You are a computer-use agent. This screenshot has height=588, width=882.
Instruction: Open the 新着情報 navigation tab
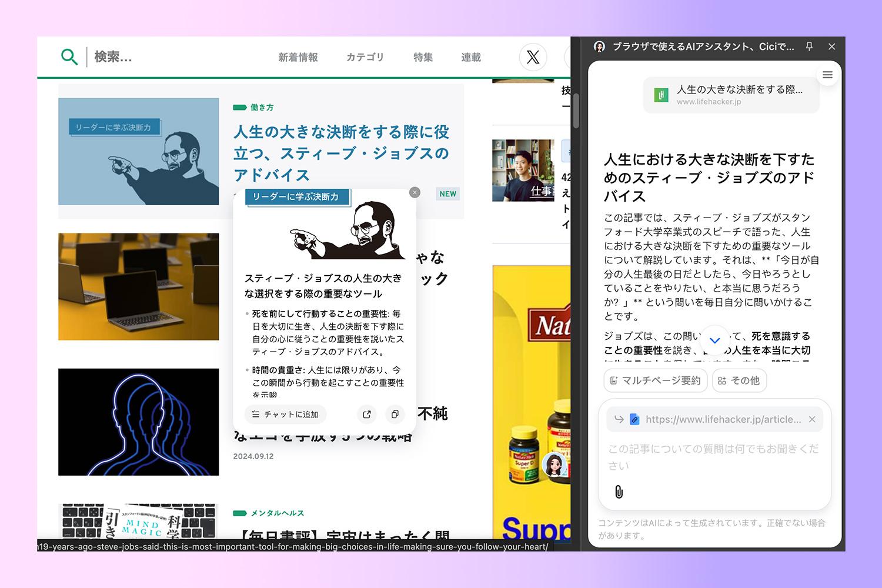298,57
